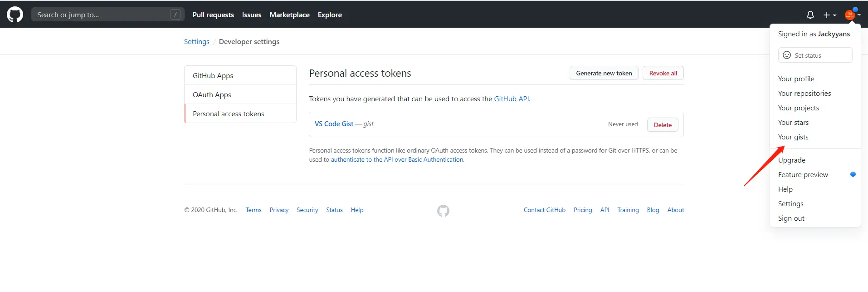
Task: Switch to the OAuth Apps tab
Action: [x=212, y=95]
